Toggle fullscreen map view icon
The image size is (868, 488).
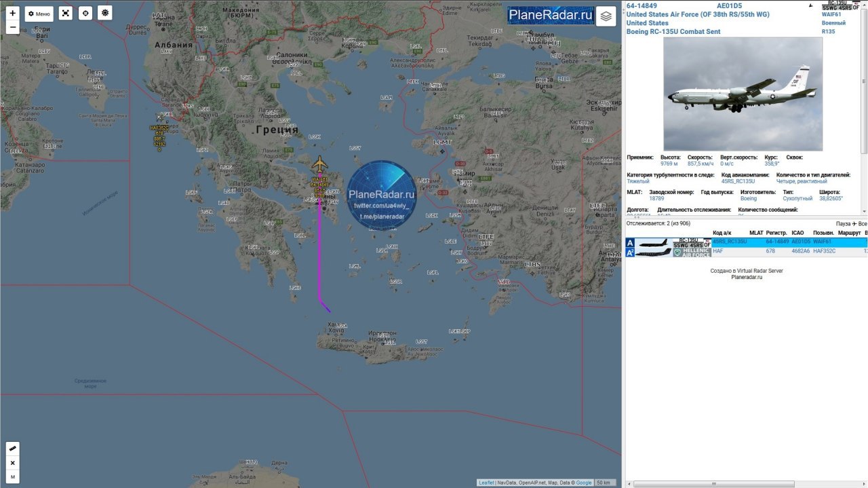pyautogui.click(x=65, y=13)
